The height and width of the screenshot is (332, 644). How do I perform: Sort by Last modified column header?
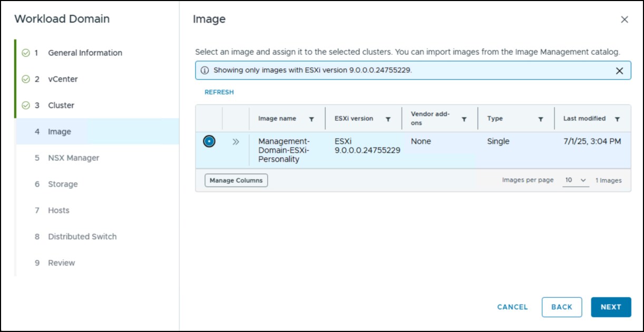[x=584, y=119]
